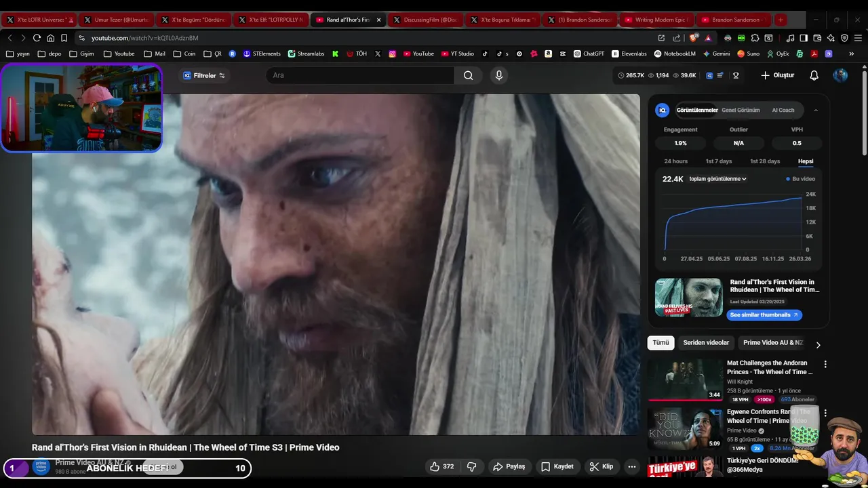This screenshot has height=488, width=868.
Task: Select 1st 7 days range
Action: 718,161
